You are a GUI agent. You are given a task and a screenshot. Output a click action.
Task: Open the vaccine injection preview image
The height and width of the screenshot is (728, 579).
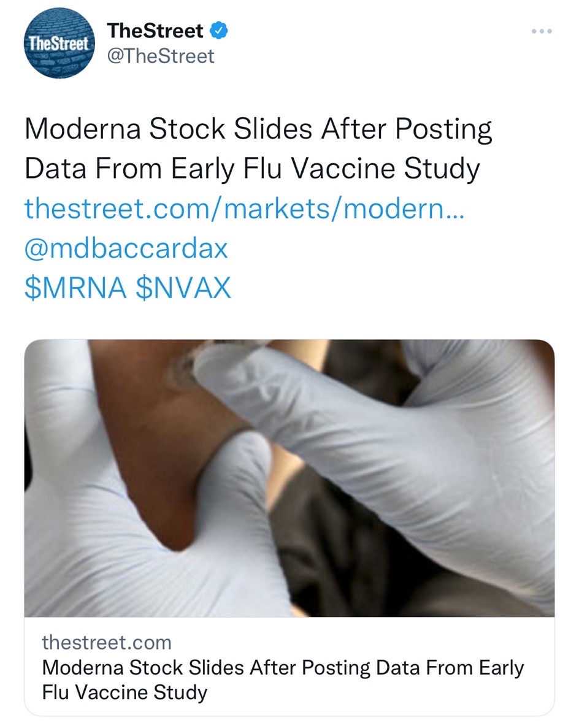coord(289,478)
